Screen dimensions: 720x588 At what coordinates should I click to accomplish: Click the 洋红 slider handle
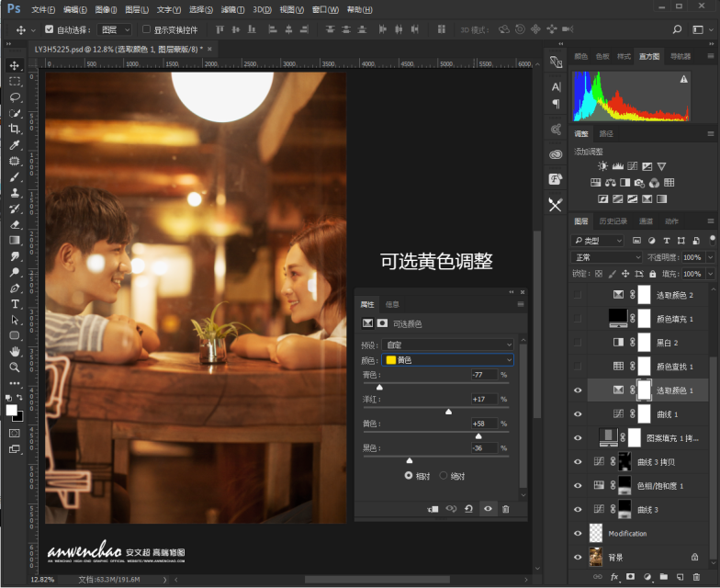click(448, 412)
